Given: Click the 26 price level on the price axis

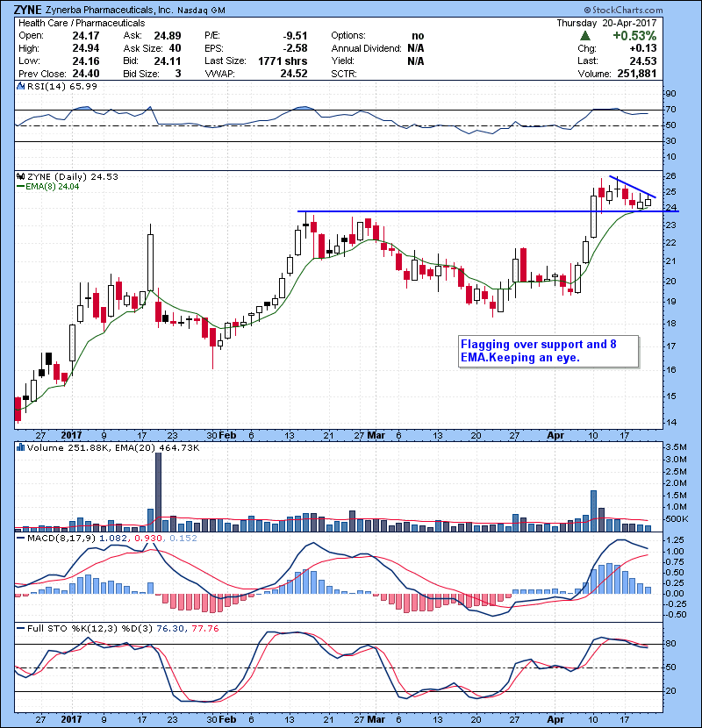Looking at the screenshot, I should click(x=671, y=176).
